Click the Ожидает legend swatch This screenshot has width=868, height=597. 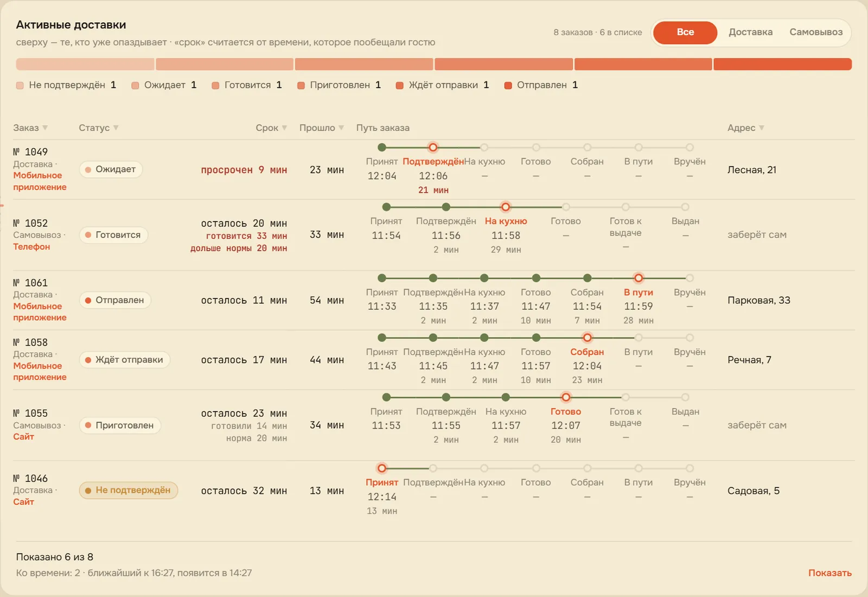coord(136,85)
